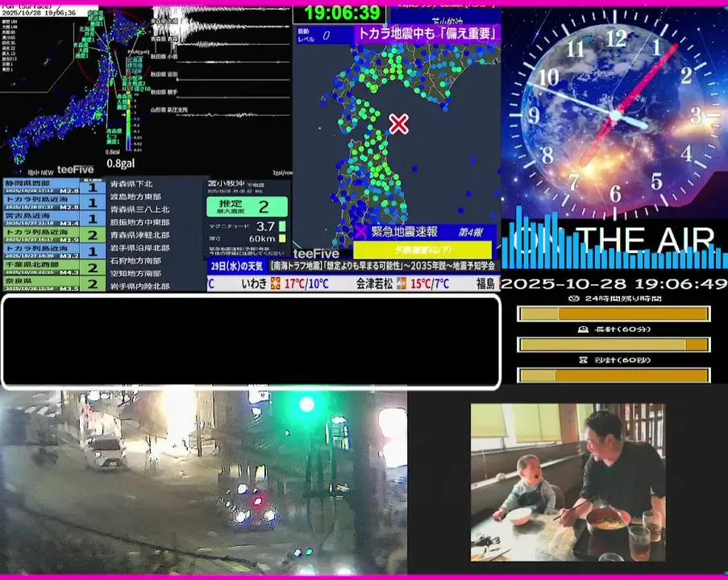This screenshot has width=728, height=580.
Task: Select the 静岡県西部 M2.8 earthquake entry
Action: [54, 186]
